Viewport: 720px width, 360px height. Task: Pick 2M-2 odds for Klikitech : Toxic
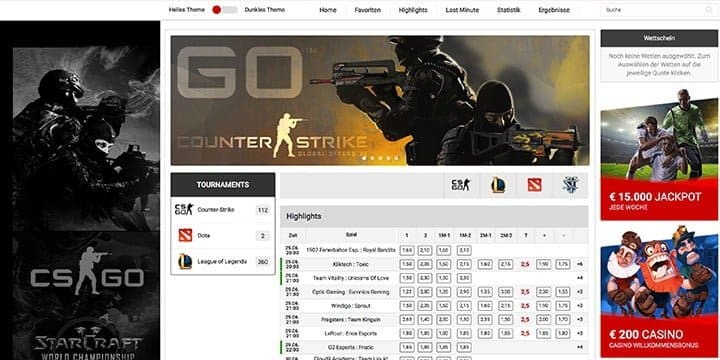point(506,264)
